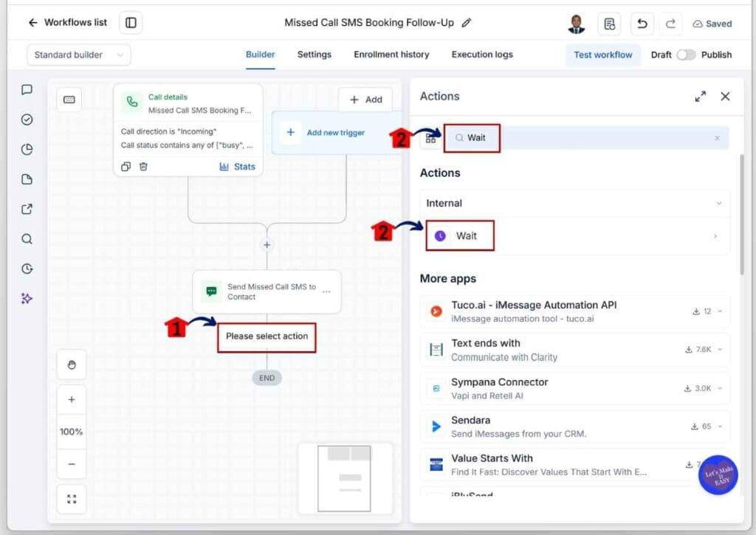Toggle the sidebar panel layout icon

pyautogui.click(x=131, y=23)
